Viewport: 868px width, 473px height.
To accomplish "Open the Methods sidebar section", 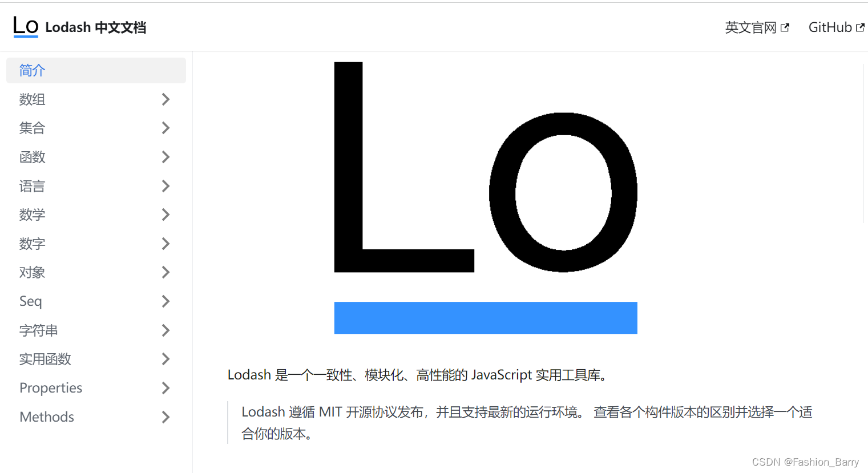I will tap(96, 417).
